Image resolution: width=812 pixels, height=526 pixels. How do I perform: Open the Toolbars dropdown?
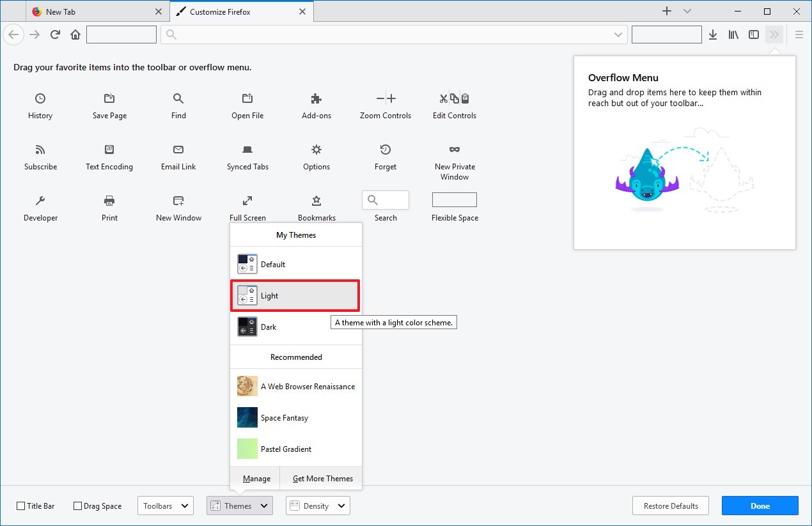[x=165, y=506]
